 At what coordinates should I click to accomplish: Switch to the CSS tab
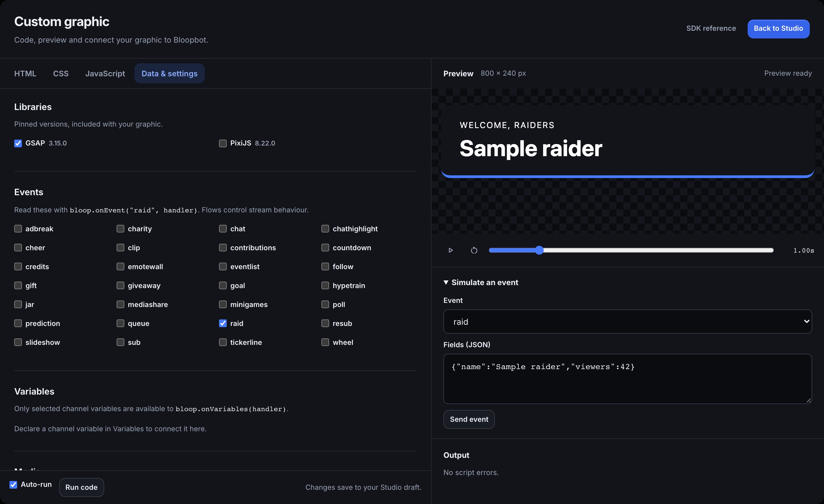pyautogui.click(x=61, y=74)
